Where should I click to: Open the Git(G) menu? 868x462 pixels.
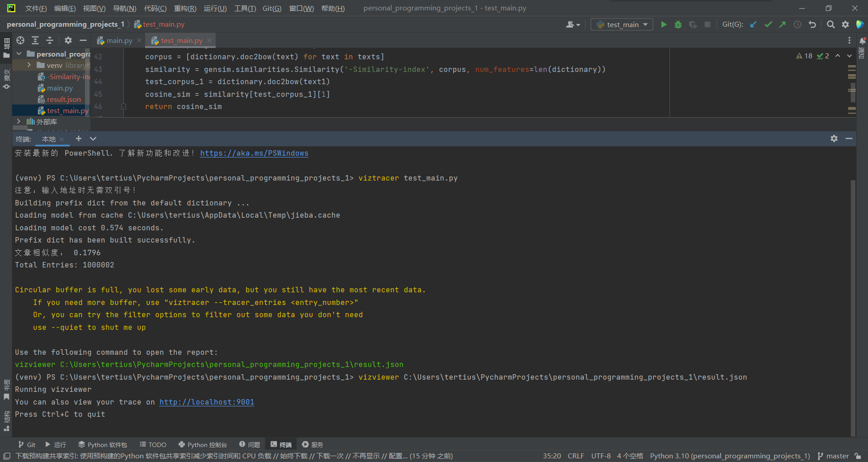click(x=272, y=8)
